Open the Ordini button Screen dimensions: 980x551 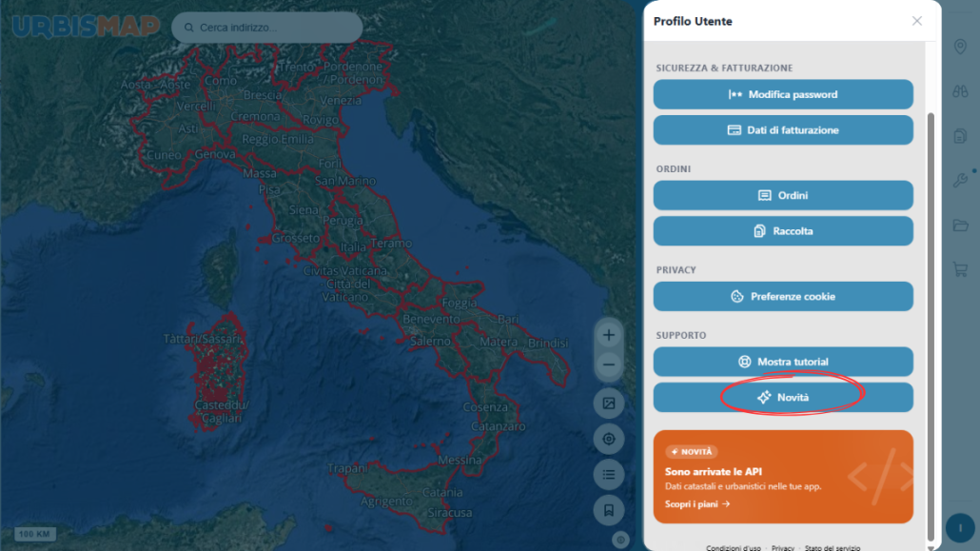(x=783, y=195)
